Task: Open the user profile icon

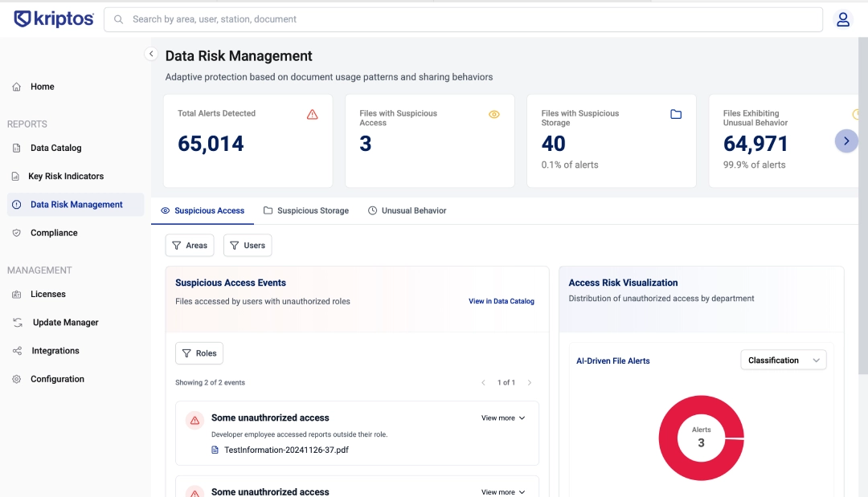Action: click(843, 19)
